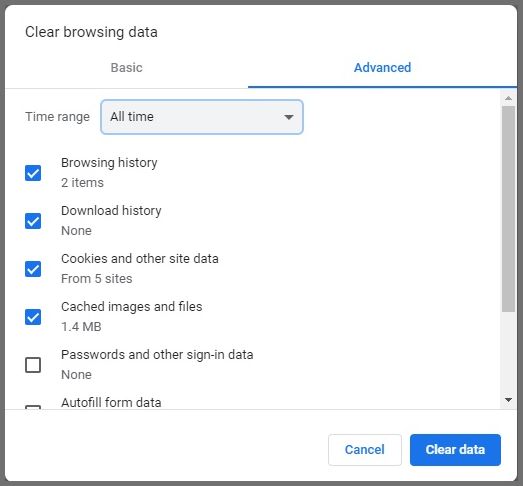523x486 pixels.
Task: Click the scrollbar up arrow
Action: tap(508, 98)
